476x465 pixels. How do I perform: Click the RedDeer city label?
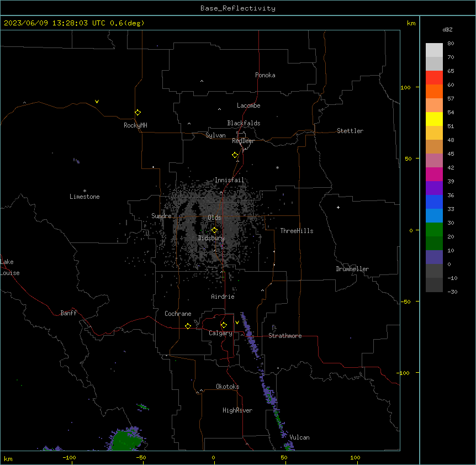[243, 141]
